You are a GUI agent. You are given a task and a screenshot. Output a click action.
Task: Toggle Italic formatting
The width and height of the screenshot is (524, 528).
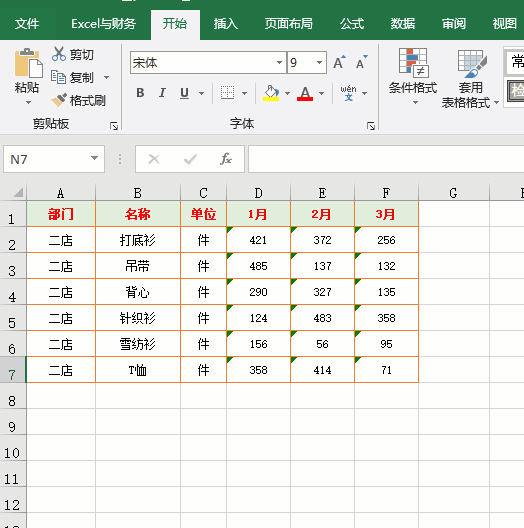(x=162, y=93)
